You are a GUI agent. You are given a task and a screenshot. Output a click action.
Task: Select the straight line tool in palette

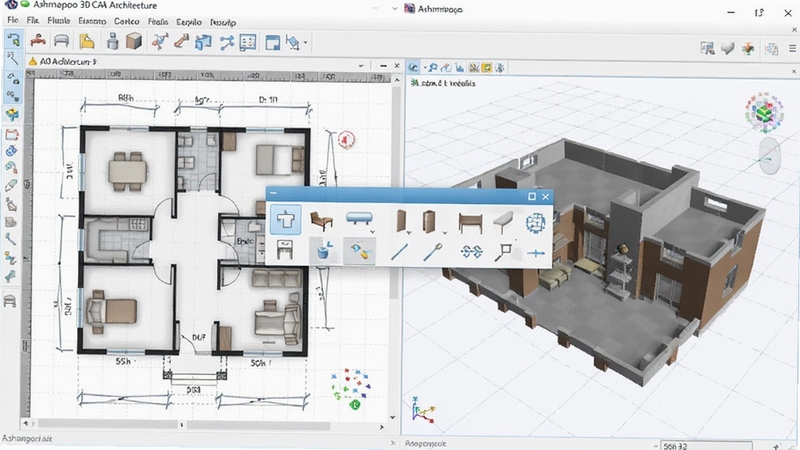[399, 252]
